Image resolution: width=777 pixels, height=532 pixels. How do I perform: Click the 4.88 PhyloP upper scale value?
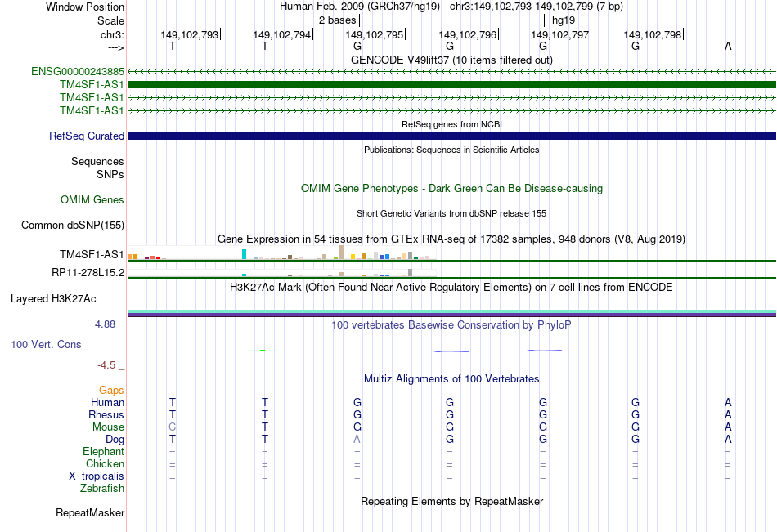(x=105, y=324)
